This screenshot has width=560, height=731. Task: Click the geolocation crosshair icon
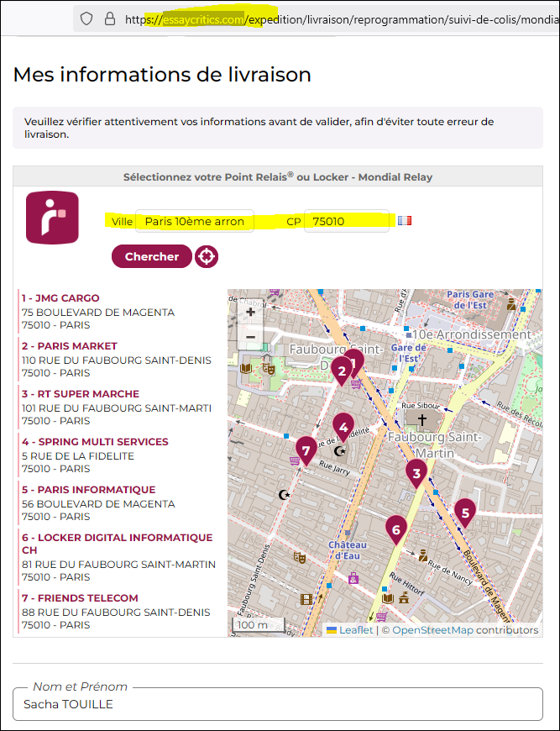pyautogui.click(x=207, y=257)
